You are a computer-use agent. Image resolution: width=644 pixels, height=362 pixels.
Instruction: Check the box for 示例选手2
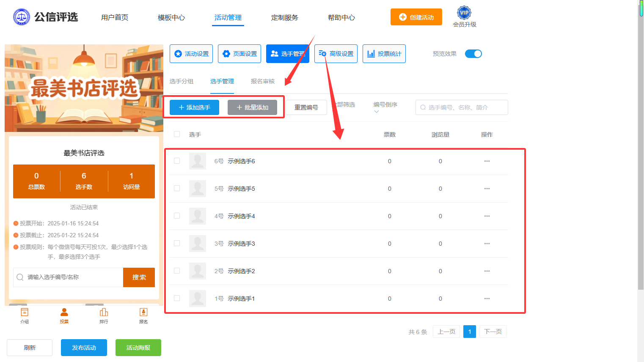pos(177,271)
